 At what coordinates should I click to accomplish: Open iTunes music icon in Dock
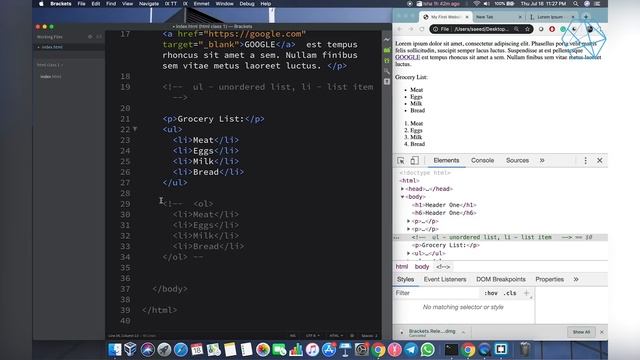(312, 350)
